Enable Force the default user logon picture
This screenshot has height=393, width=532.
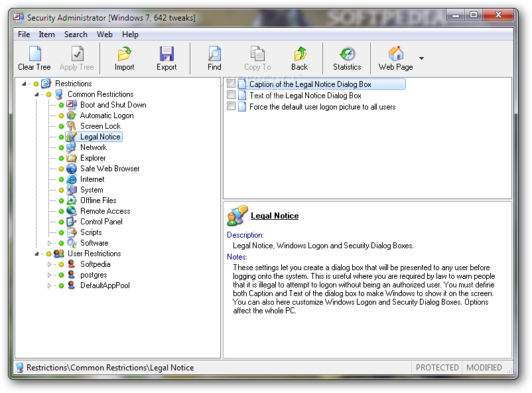click(232, 106)
